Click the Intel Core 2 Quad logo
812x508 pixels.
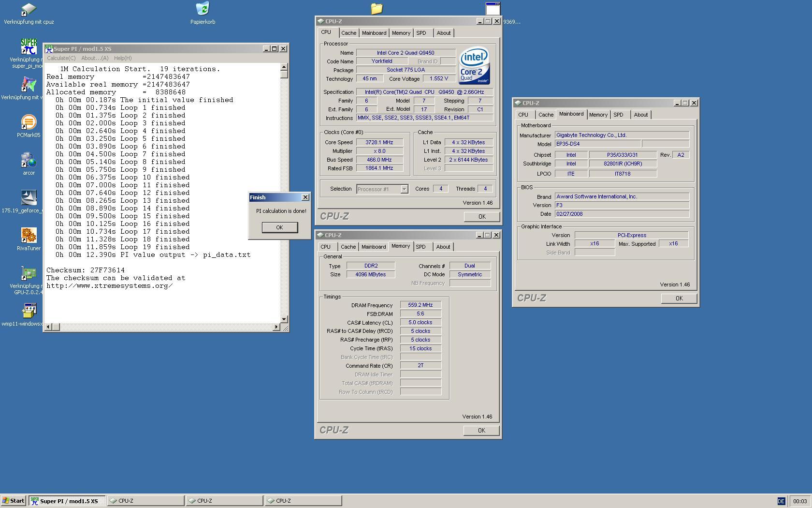coord(474,65)
